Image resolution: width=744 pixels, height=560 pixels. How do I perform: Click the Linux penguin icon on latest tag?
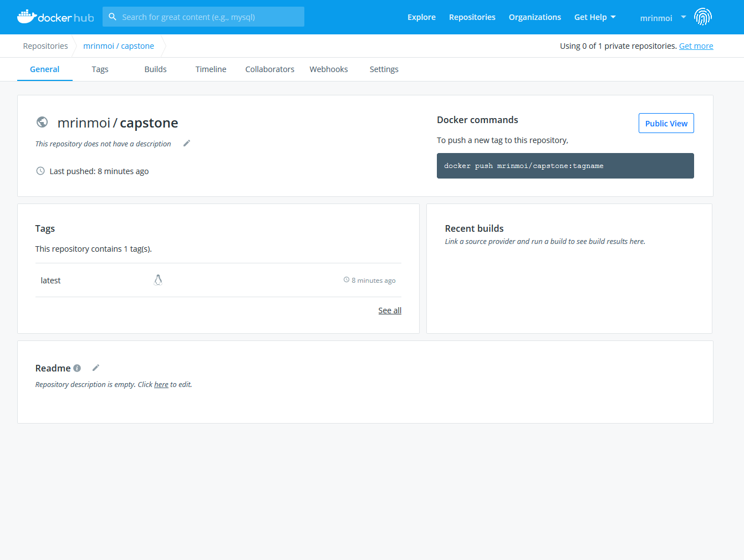pos(158,280)
